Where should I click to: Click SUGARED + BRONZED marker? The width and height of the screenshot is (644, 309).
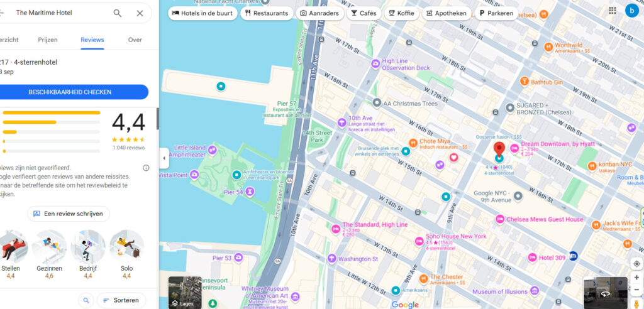pyautogui.click(x=509, y=108)
